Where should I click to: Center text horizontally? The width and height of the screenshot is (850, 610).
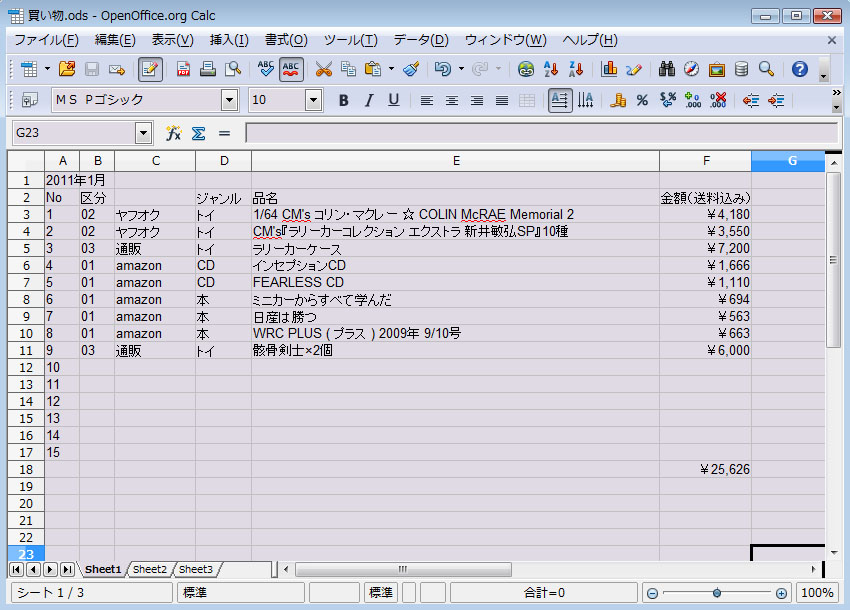(452, 100)
